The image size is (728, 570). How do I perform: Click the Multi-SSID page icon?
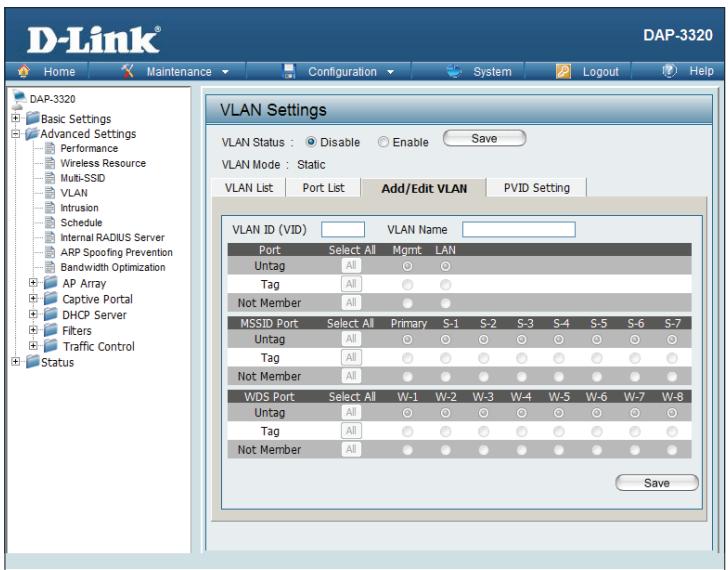click(x=50, y=178)
